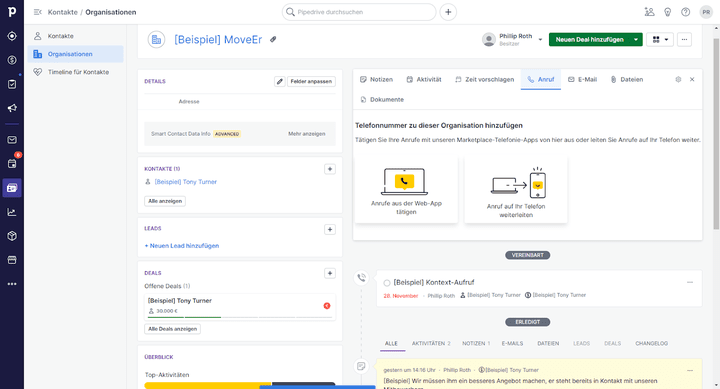The width and height of the screenshot is (720, 389).
Task: Open the More three-dots sidebar menu
Action: click(x=12, y=284)
